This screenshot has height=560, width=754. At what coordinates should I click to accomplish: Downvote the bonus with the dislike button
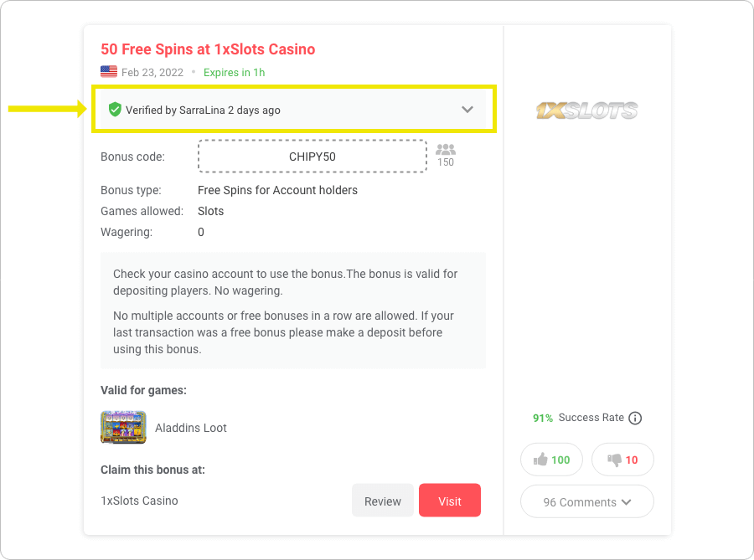(622, 459)
